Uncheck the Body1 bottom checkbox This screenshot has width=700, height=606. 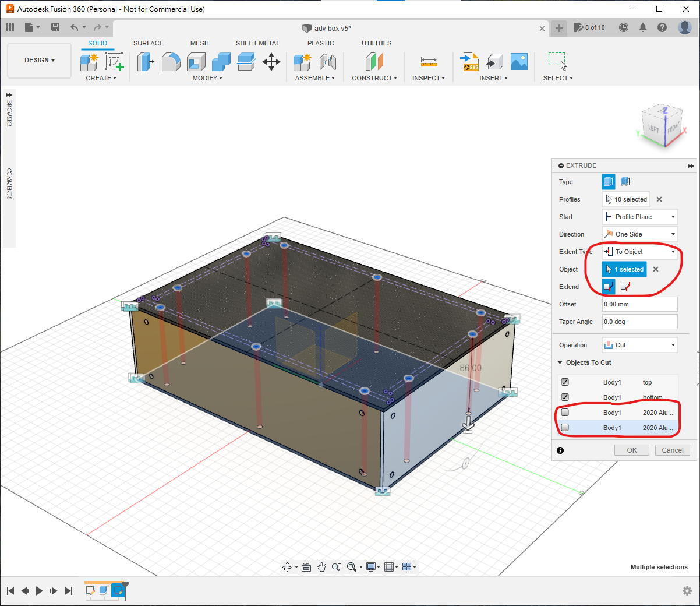565,397
